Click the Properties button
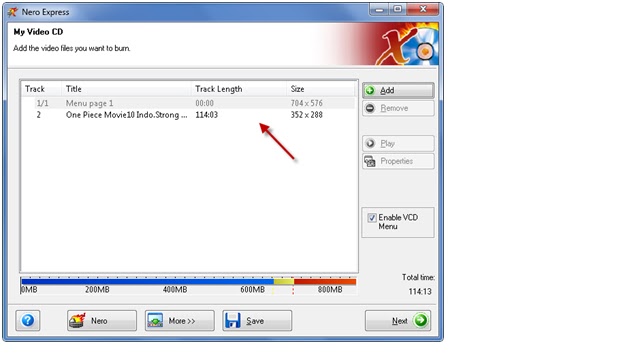This screenshot has width=640, height=360. click(398, 161)
